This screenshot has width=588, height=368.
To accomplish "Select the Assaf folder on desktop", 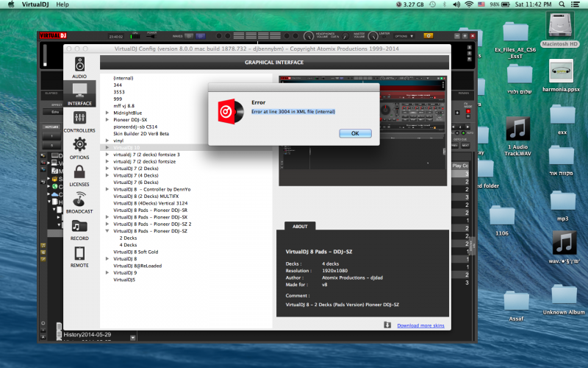I will (x=516, y=305).
